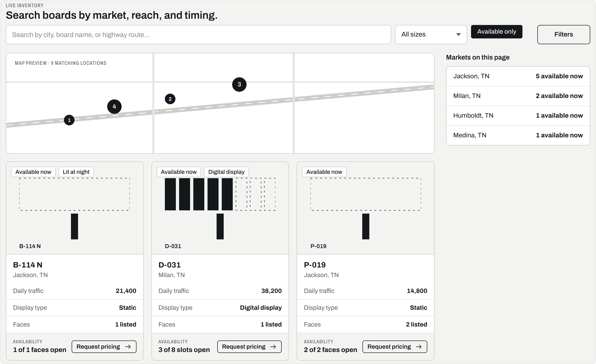Click the Digital display tag on D-031
The width and height of the screenshot is (596, 364).
coord(226,172)
